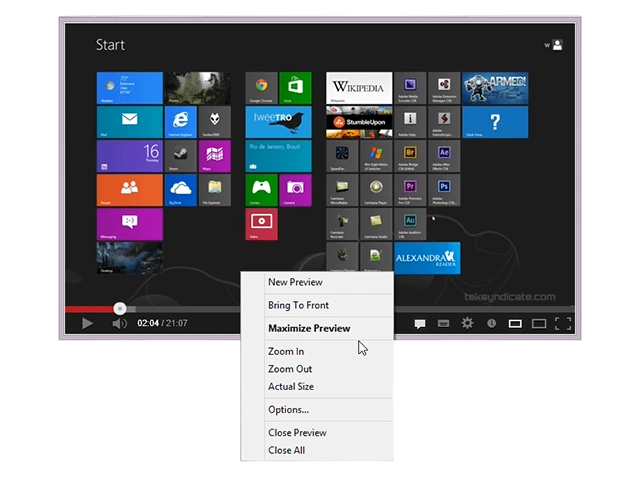Image resolution: width=640 pixels, height=480 pixels.
Task: Open the Alexandra Reader tile
Action: click(x=427, y=258)
